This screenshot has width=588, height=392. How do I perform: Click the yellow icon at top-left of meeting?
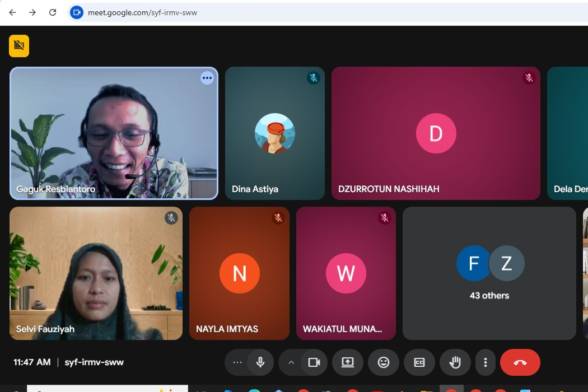(x=19, y=46)
